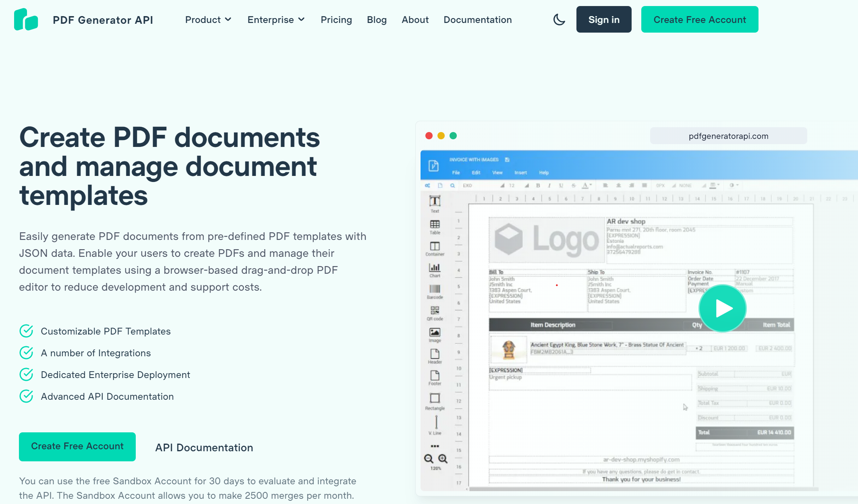Click the PDF Generator API logo icon

tap(26, 19)
